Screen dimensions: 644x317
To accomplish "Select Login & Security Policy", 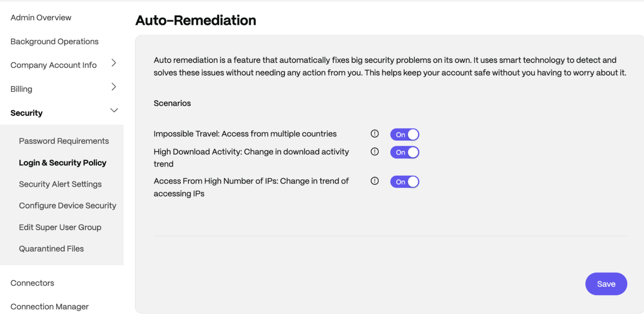I will 63,163.
